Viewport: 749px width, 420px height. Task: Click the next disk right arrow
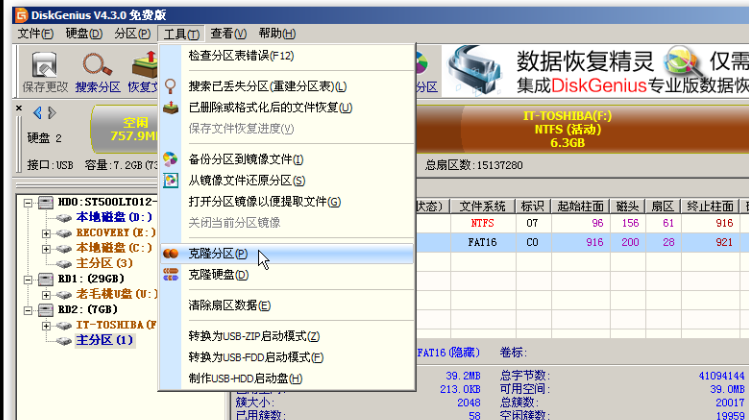[52, 113]
